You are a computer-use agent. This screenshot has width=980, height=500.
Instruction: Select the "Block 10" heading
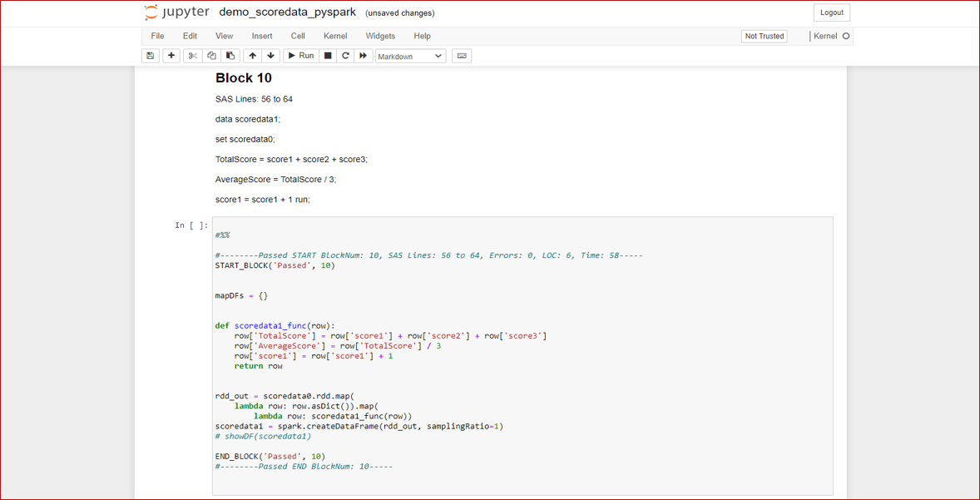244,78
